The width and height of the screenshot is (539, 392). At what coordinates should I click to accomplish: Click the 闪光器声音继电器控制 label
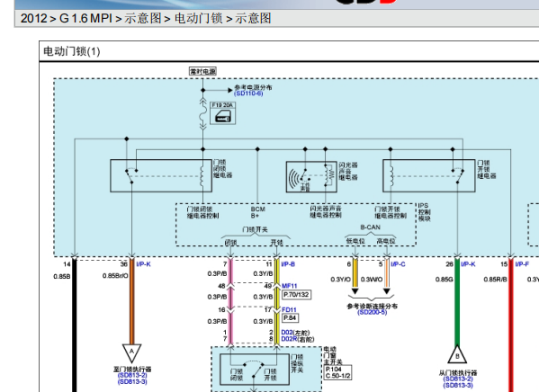pos(326,211)
